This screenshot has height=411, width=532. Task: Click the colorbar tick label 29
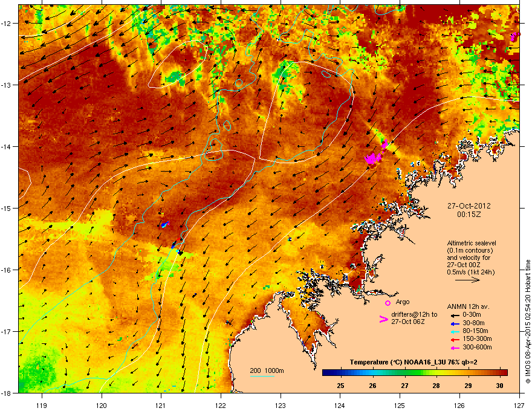tap(468, 386)
